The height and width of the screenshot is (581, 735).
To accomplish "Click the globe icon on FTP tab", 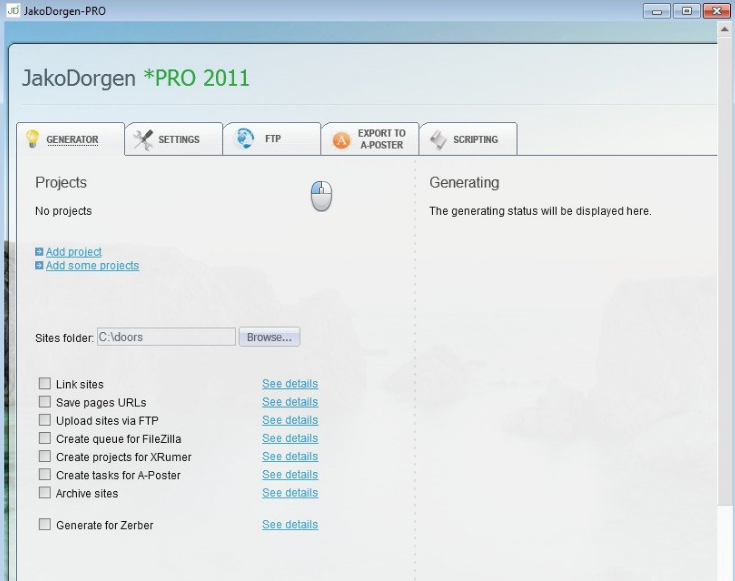I will pyautogui.click(x=244, y=139).
